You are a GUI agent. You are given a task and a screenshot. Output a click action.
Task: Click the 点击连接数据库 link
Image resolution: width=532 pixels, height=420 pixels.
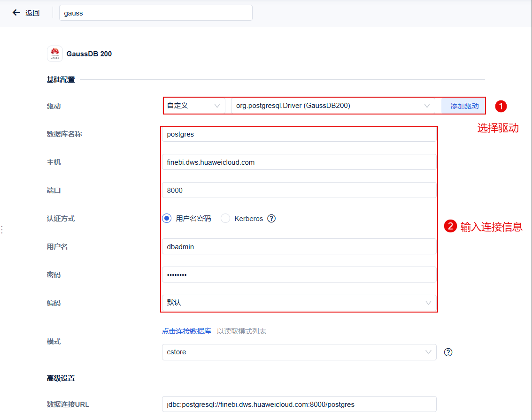186,331
